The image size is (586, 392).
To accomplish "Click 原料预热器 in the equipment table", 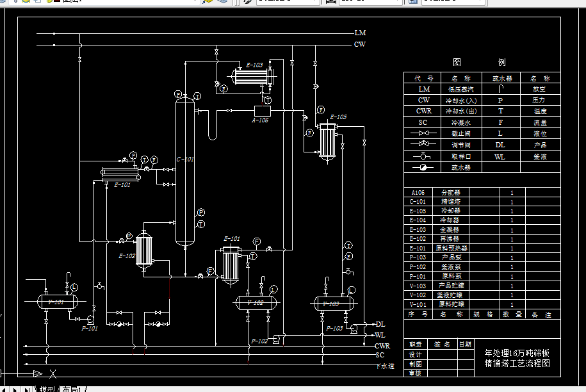I will click(x=452, y=248).
